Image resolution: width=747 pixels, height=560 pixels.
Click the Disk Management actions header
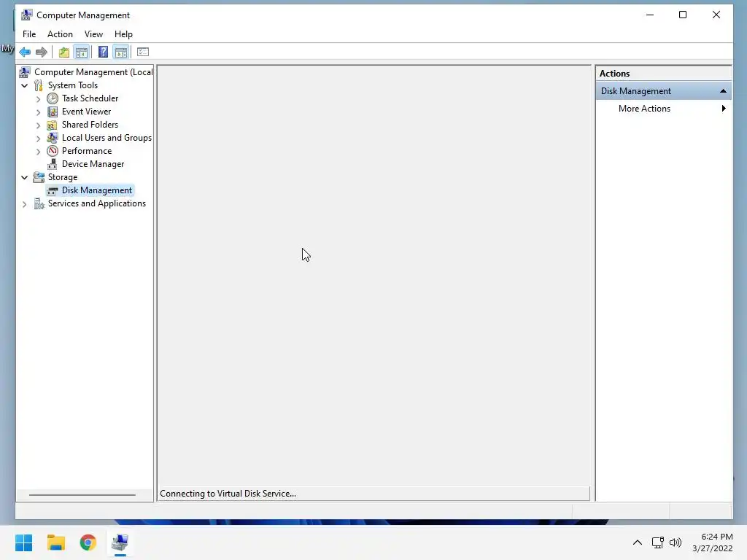click(664, 91)
